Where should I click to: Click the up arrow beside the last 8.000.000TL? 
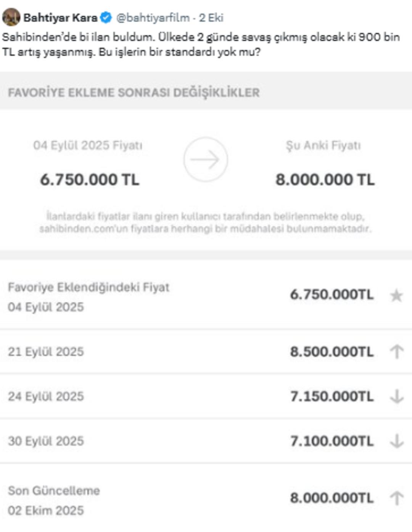tap(396, 498)
